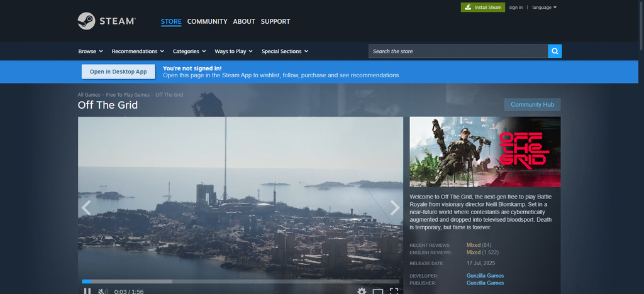Toggle fullscreen video mode
Image resolution: width=644 pixels, height=294 pixels.
coord(394,291)
